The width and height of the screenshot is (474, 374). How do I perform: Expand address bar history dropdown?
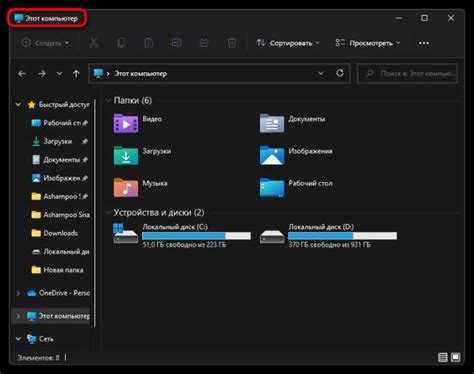tap(321, 73)
